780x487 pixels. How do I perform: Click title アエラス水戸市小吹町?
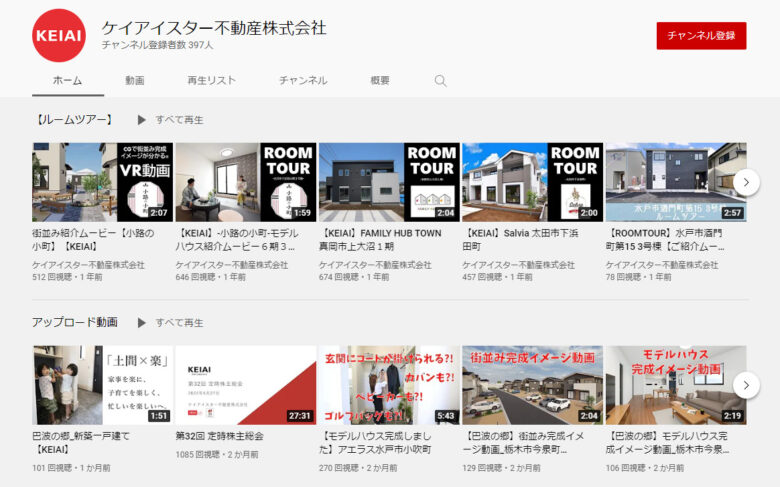click(375, 443)
